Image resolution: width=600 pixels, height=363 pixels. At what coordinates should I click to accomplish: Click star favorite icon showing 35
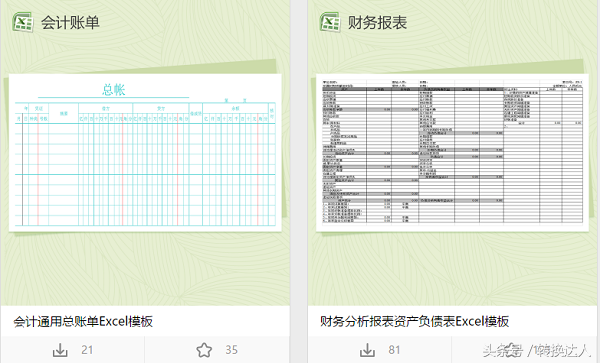coord(204,350)
